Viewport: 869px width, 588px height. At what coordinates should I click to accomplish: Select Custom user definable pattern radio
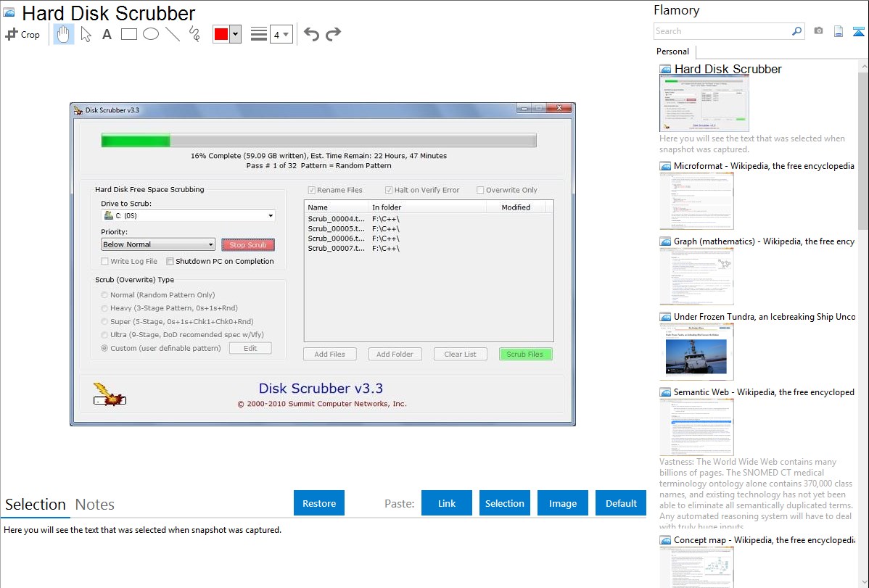coord(105,348)
